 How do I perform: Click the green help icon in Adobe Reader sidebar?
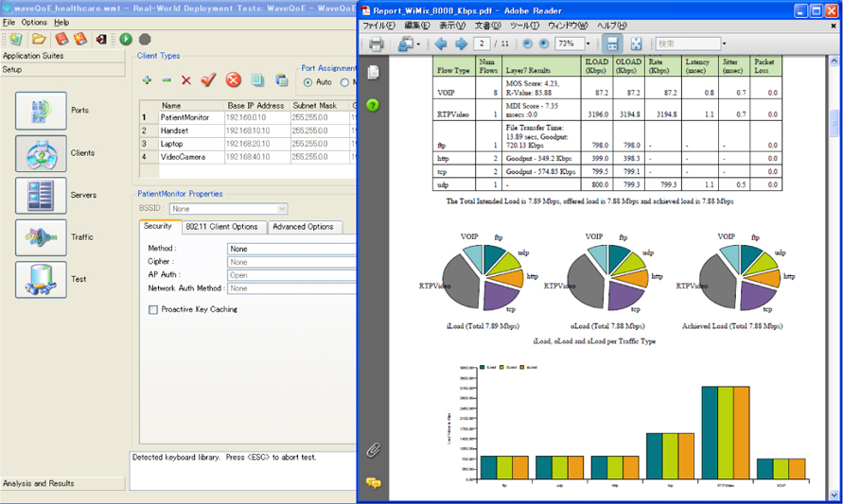373,105
